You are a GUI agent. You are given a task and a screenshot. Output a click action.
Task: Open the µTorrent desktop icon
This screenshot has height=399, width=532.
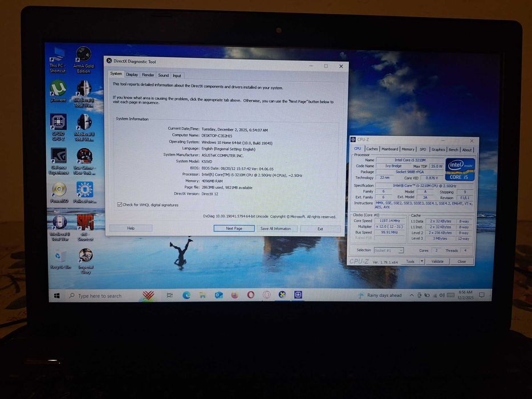pos(58,91)
